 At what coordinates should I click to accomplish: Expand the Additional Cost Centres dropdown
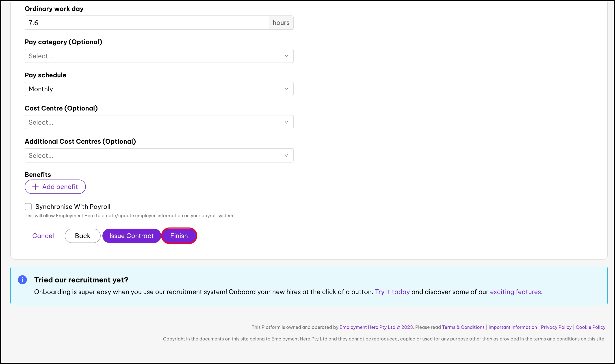pyautogui.click(x=159, y=155)
